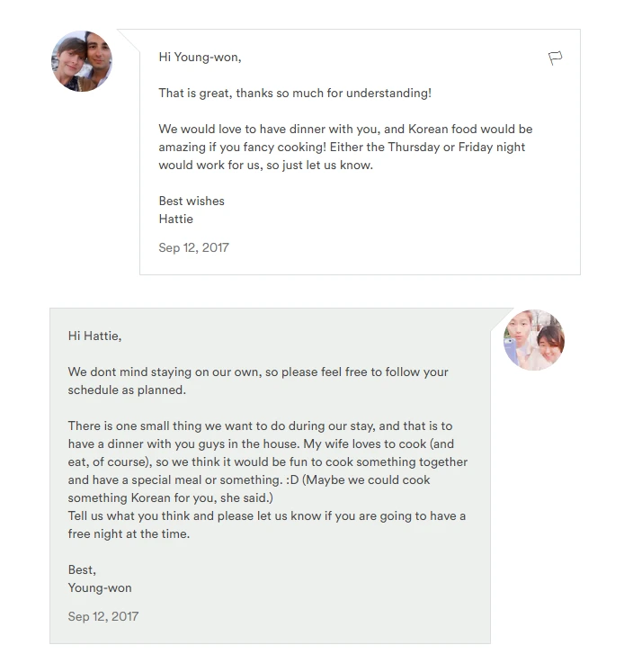This screenshot has width=633, height=672.
Task: Flag Hattie's message with the report icon
Action: (x=555, y=58)
